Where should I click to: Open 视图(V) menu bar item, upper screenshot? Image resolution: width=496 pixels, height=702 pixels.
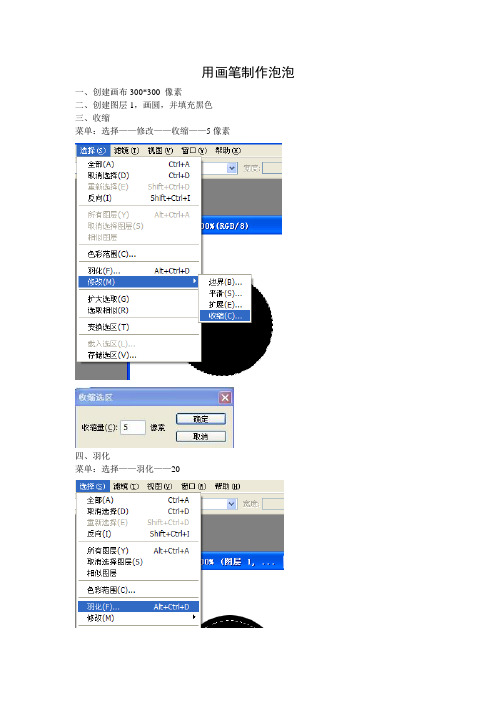(160, 150)
